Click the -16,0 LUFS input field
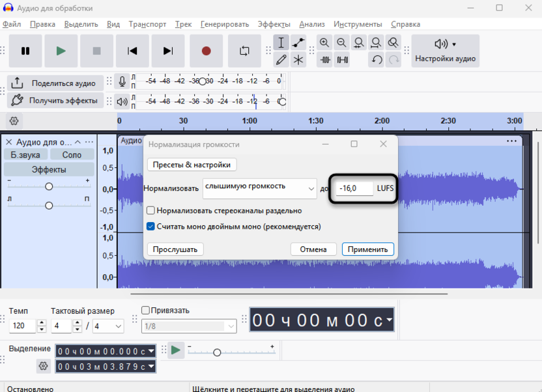This screenshot has height=392, width=542. pyautogui.click(x=352, y=188)
